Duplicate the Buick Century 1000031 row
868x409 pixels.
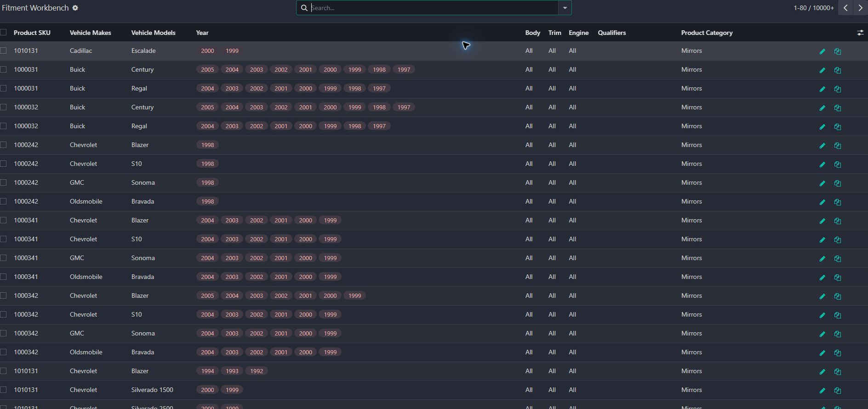pos(838,70)
